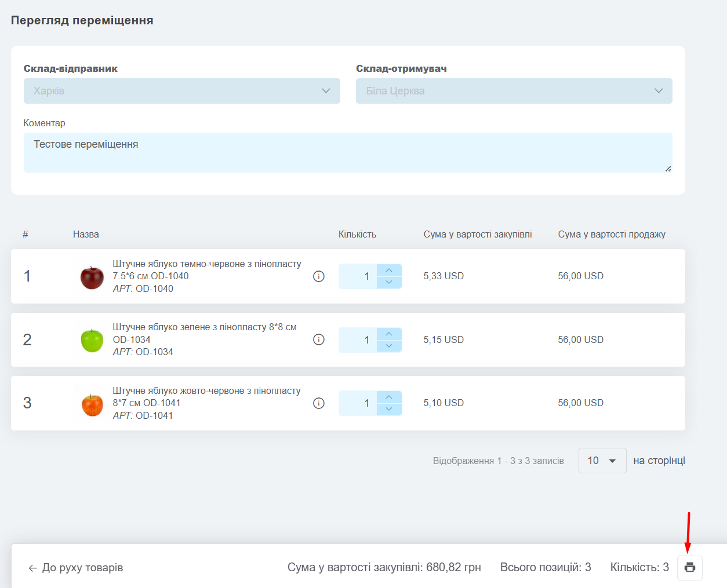The height and width of the screenshot is (588, 727).
Task: Open info icon for yellow-red apple OD-1041
Action: [x=319, y=403]
